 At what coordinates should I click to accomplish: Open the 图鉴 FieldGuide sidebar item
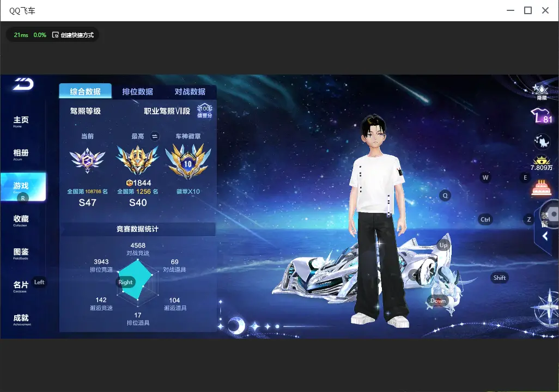(x=21, y=253)
